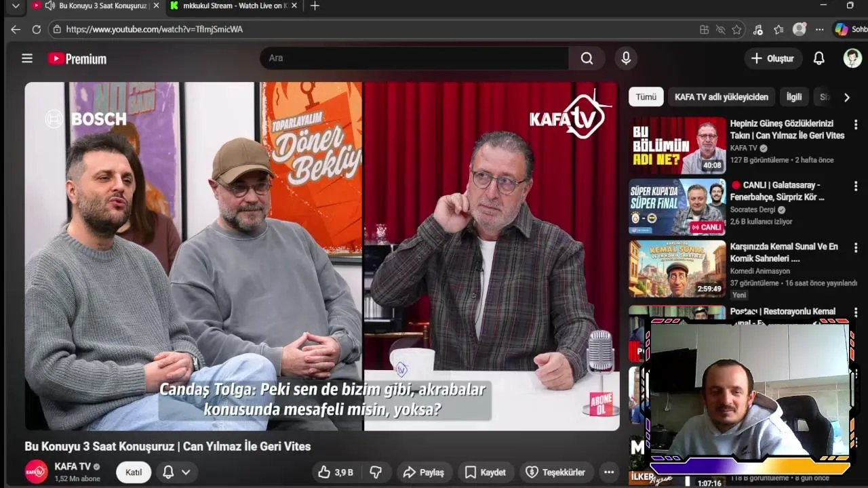Open YouTube notifications bell
Viewport: 868px width, 488px height.
pyautogui.click(x=819, y=58)
